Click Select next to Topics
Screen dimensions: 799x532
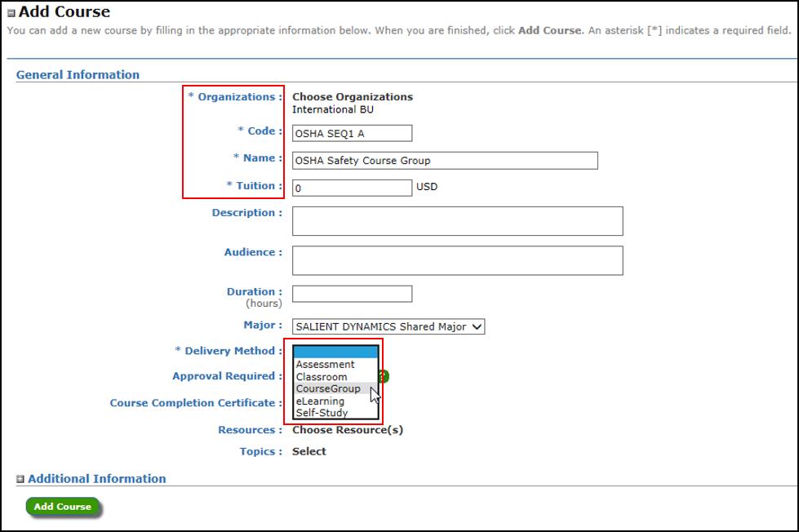[x=309, y=451]
